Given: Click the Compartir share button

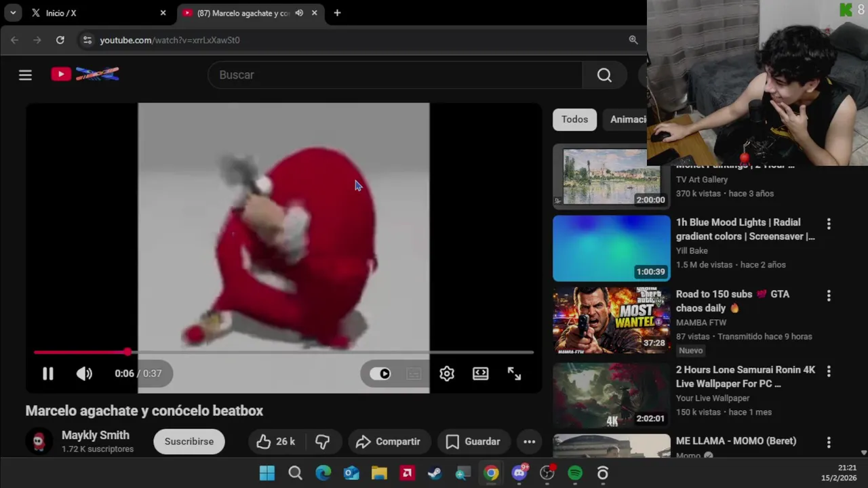Looking at the screenshot, I should coord(389,441).
